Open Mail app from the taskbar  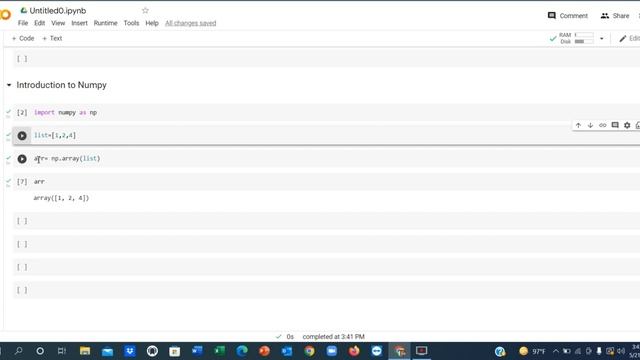click(x=107, y=351)
